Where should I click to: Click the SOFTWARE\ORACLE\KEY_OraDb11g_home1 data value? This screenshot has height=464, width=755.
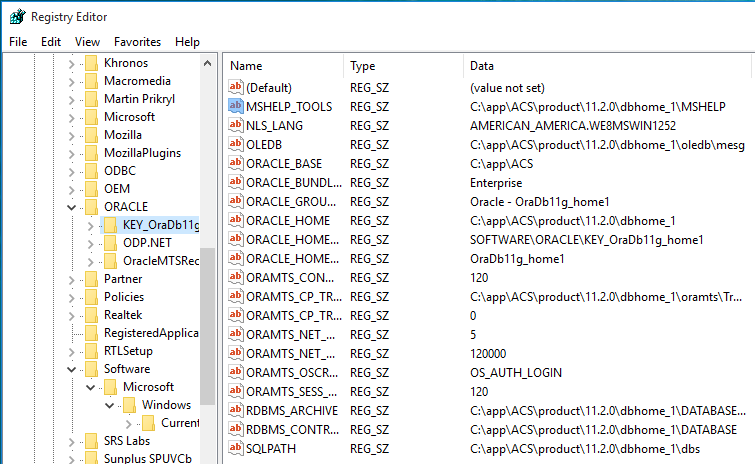point(586,240)
